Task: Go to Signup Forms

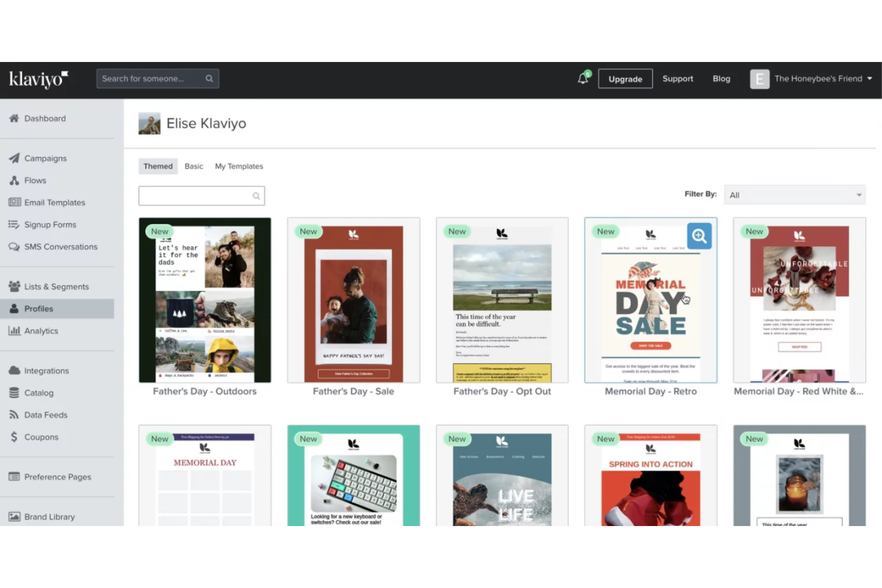Action: point(50,225)
